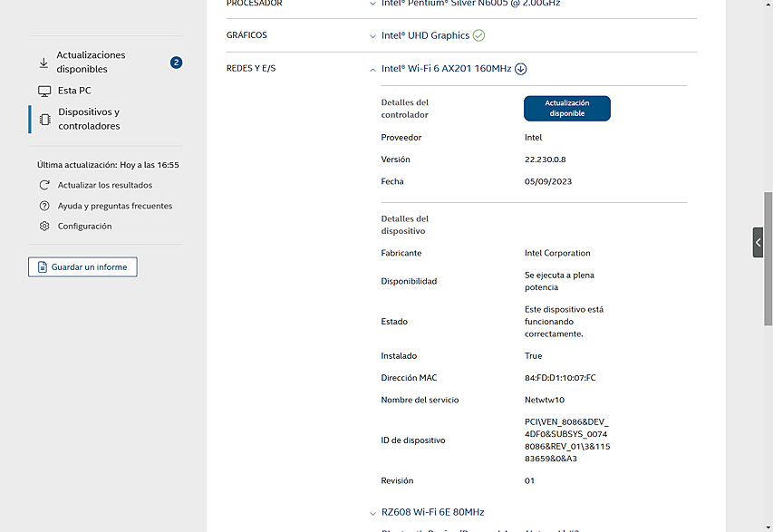
Task: Click the question mark help icon
Action: pos(44,206)
